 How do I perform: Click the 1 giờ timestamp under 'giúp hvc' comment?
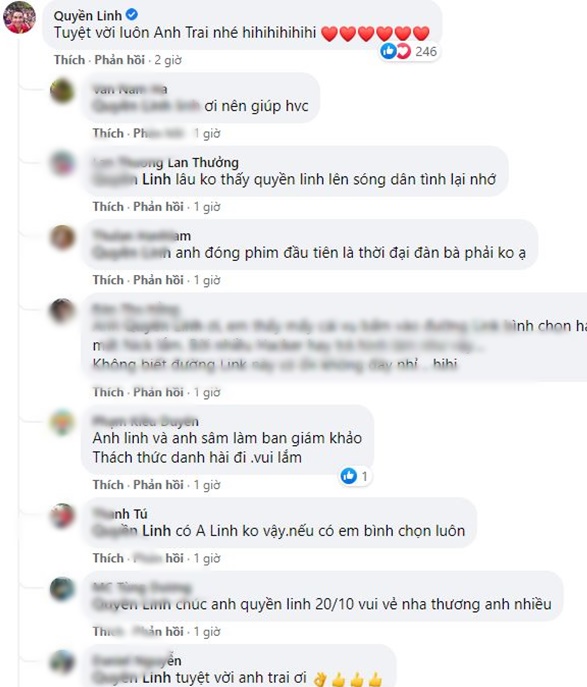tap(207, 133)
